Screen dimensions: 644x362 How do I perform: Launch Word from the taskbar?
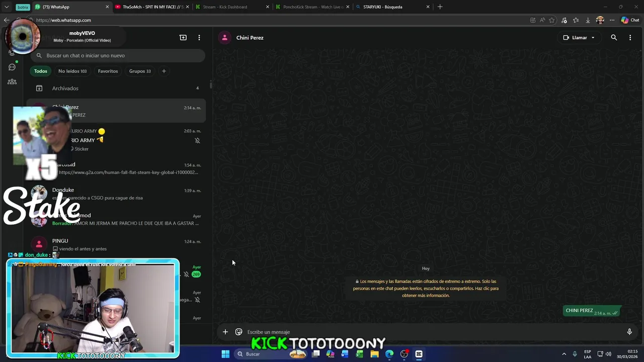[x=345, y=354]
